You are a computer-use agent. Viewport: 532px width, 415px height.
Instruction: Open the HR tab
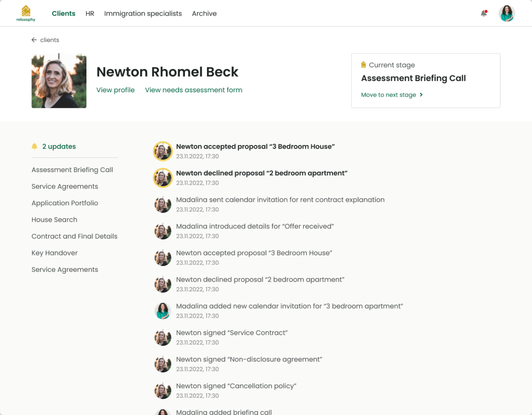pyautogui.click(x=90, y=13)
